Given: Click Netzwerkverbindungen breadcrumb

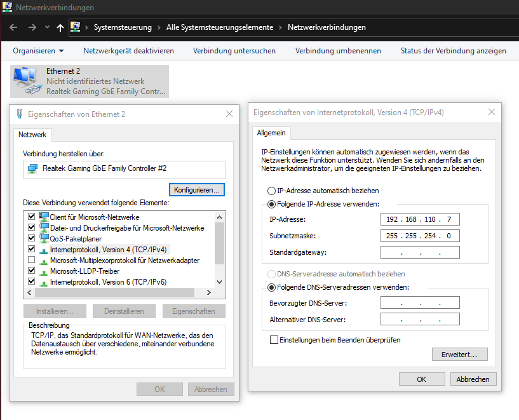Looking at the screenshot, I should [x=327, y=27].
